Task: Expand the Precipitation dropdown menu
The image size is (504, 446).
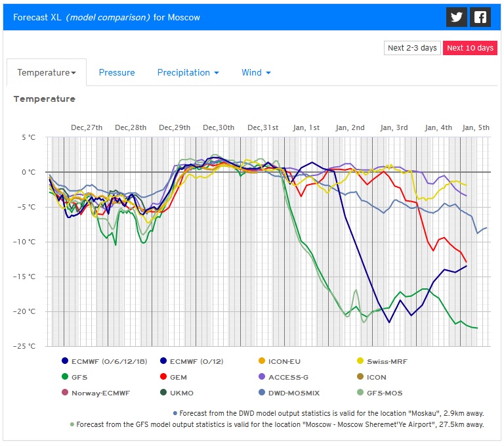Action: pos(188,72)
